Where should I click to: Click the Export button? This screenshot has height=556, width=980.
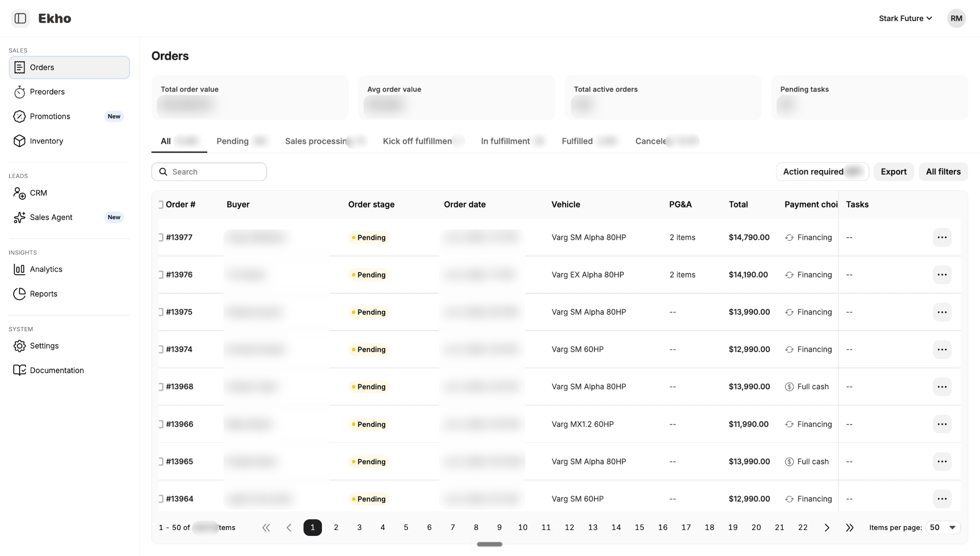tap(893, 172)
